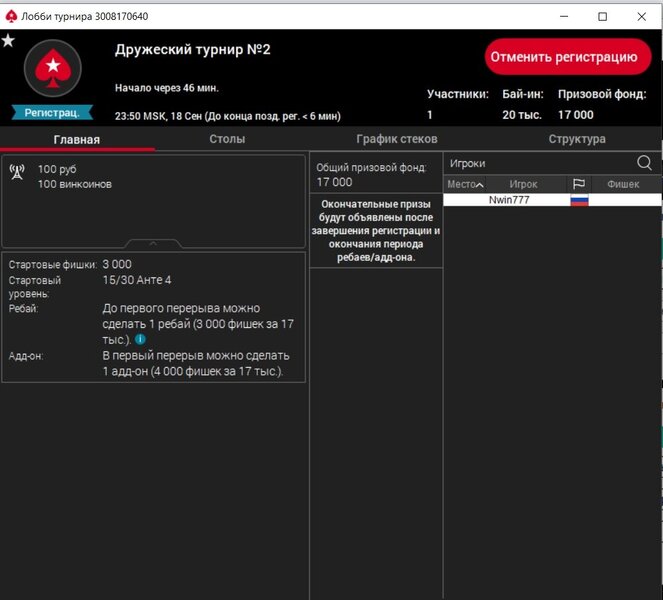Focus the Игроки search field

click(x=535, y=163)
